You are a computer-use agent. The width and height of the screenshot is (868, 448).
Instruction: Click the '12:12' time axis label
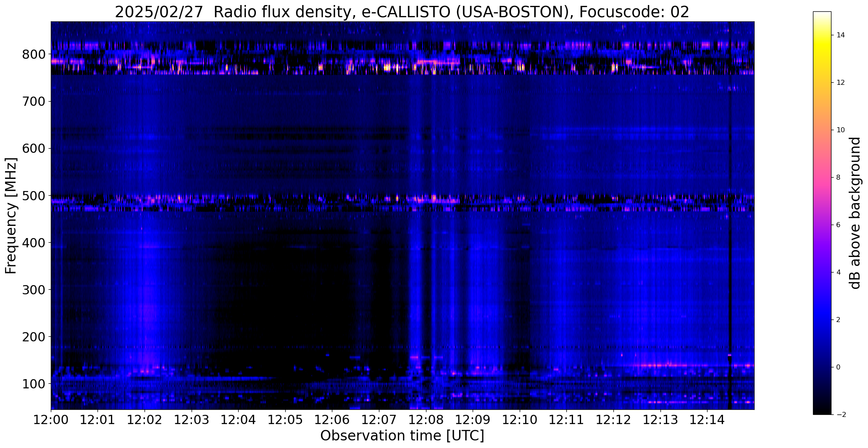point(613,420)
